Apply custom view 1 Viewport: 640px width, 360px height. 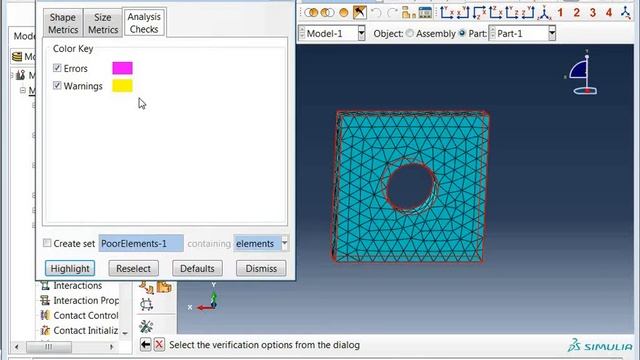click(560, 13)
